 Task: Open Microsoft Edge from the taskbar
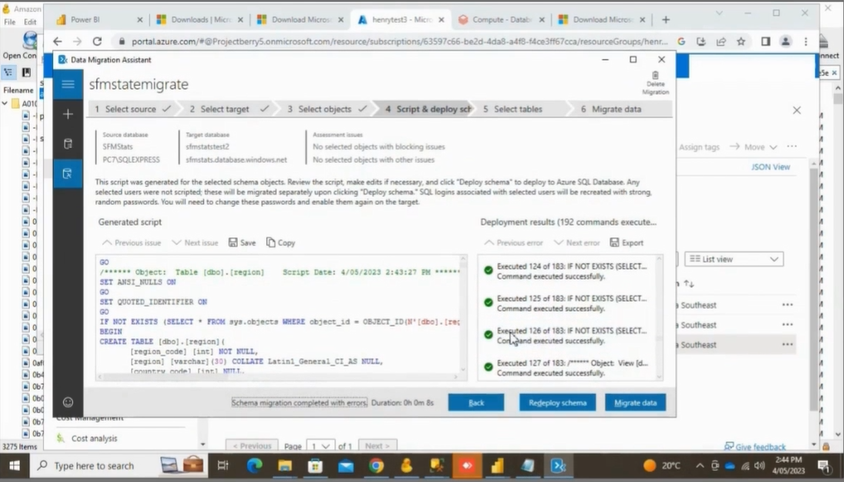(255, 465)
